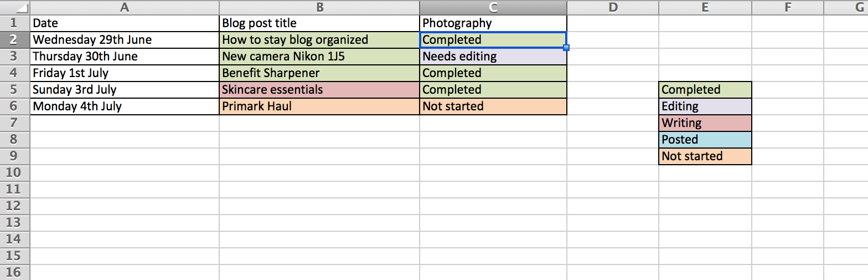Click cell with Wednesday 29th June

[x=125, y=40]
